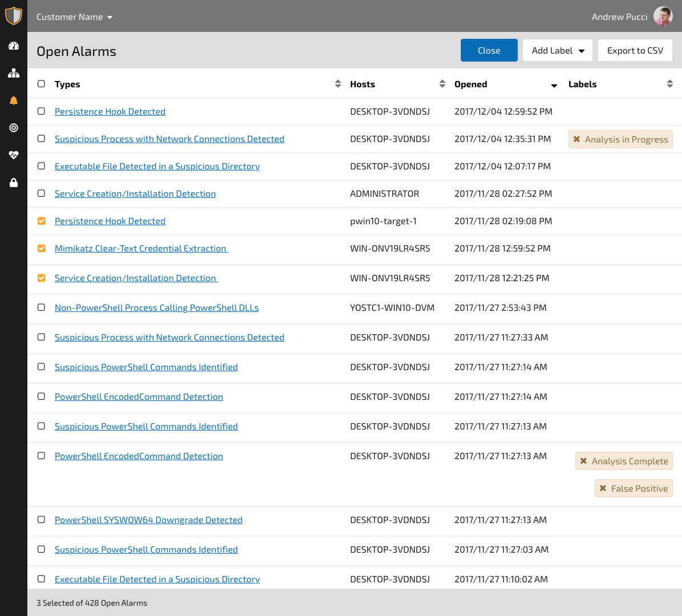Click the Opened column header text
Viewport: 682px width, 616px height.
click(470, 84)
